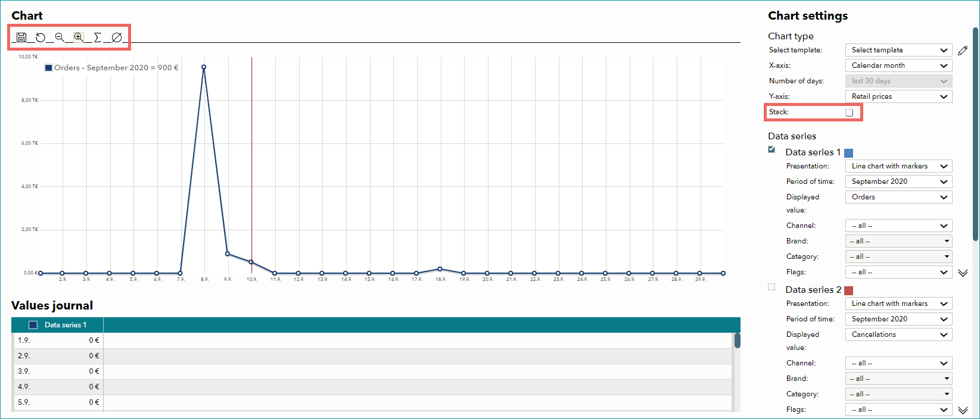980x419 pixels.
Task: Enable the Data series 2 checkbox
Action: click(x=771, y=287)
